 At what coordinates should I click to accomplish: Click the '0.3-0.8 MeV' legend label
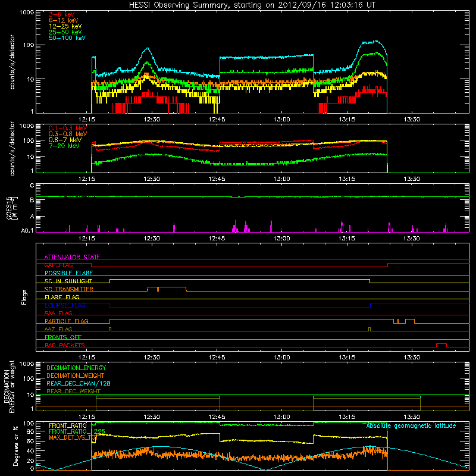click(68, 134)
